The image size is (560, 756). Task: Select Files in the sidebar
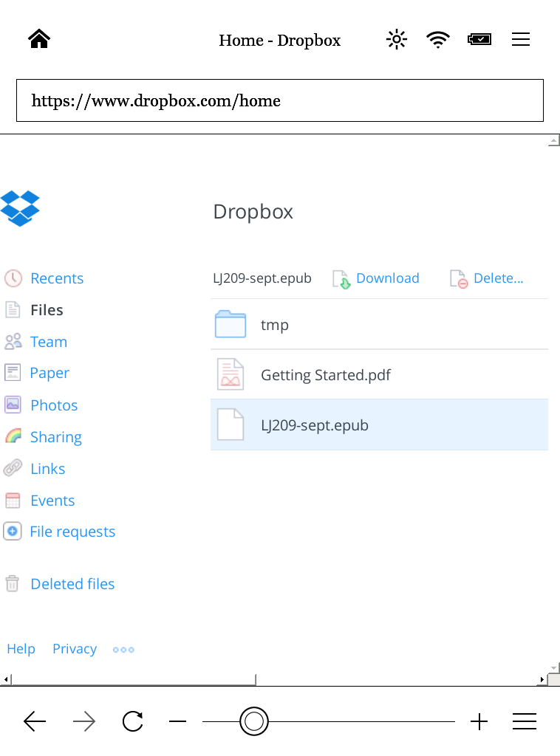coord(47,310)
